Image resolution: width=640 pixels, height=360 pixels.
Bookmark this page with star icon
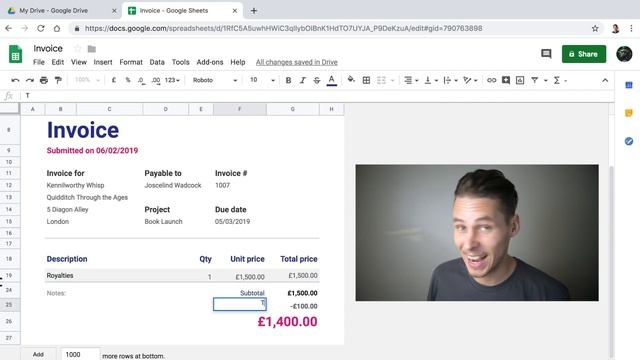coord(595,28)
